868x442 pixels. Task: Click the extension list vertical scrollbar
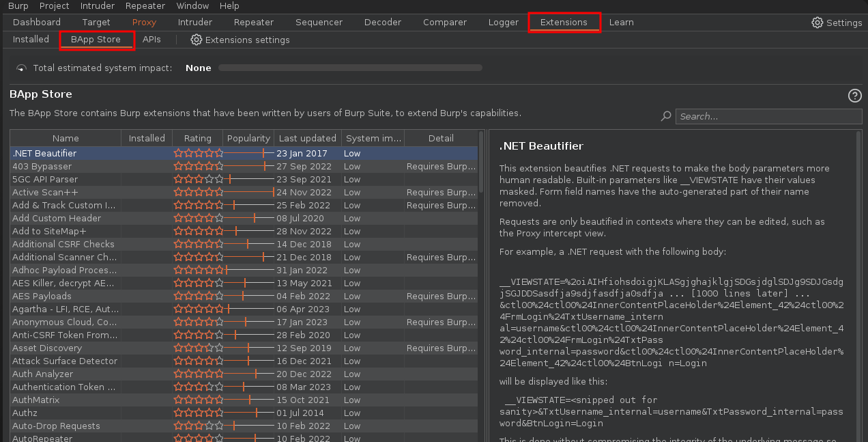tap(482, 164)
